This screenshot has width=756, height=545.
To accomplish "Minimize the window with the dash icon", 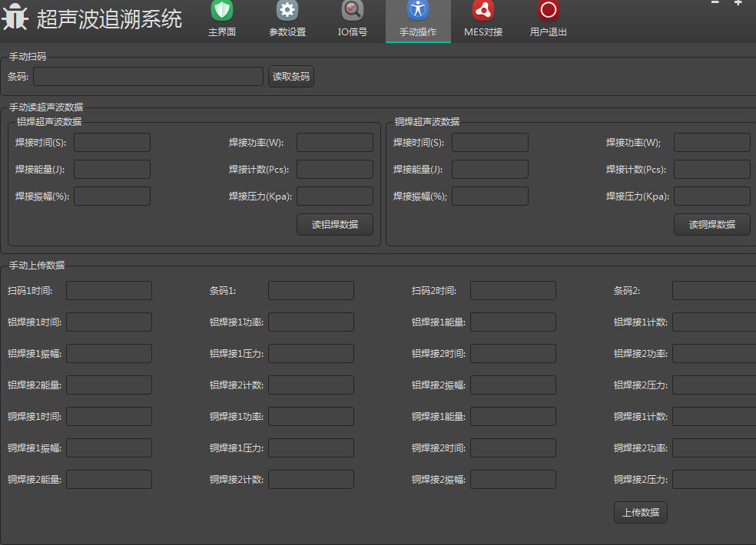I will [x=715, y=3].
